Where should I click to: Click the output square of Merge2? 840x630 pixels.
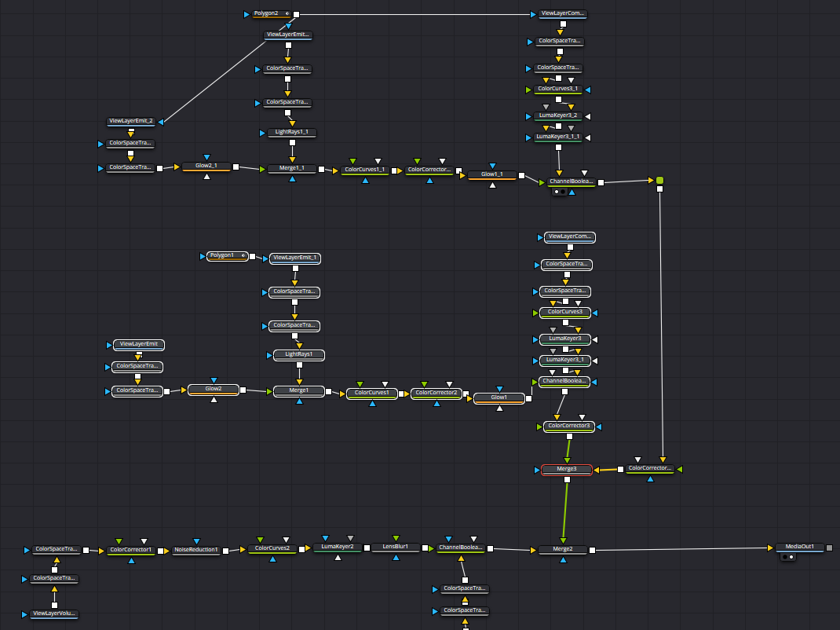(x=592, y=550)
